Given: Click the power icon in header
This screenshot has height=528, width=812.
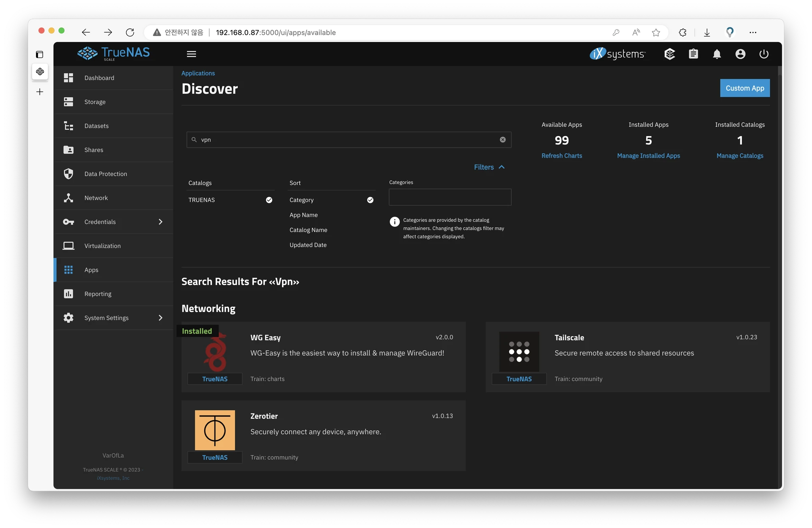Looking at the screenshot, I should coord(763,54).
